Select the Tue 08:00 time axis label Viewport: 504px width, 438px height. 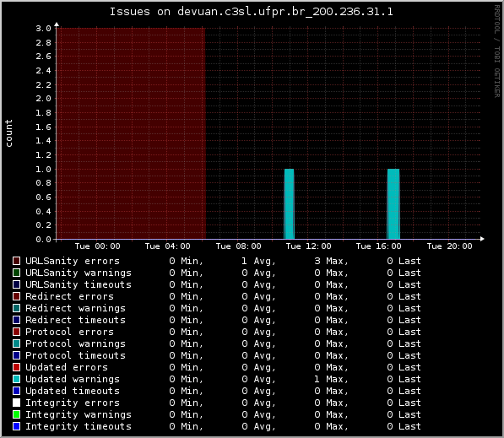(x=238, y=246)
